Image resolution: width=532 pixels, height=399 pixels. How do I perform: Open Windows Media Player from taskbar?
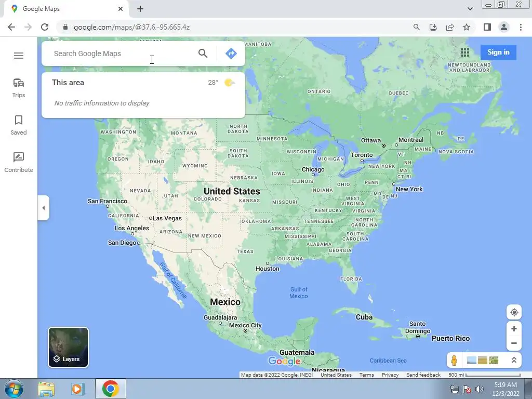77,389
